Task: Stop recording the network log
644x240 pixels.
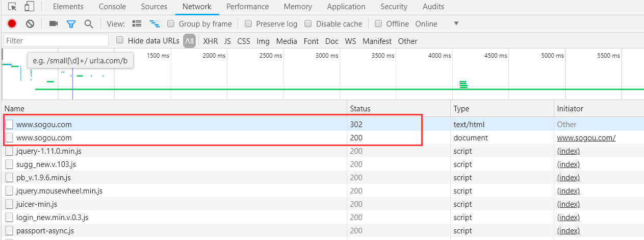Action: coord(12,23)
